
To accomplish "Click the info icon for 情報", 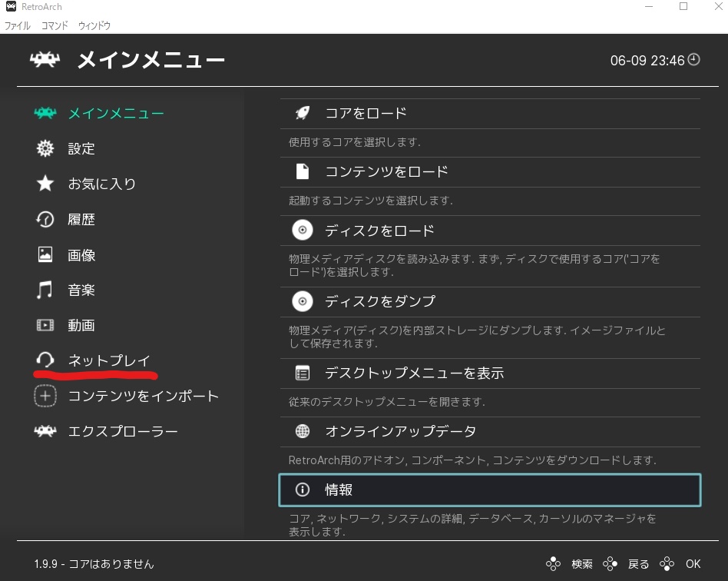I will (303, 490).
